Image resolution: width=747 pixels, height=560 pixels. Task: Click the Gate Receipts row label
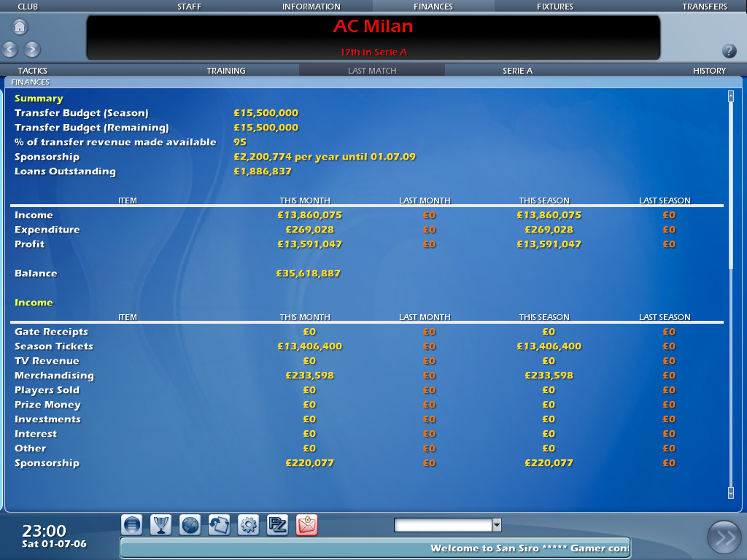point(51,332)
